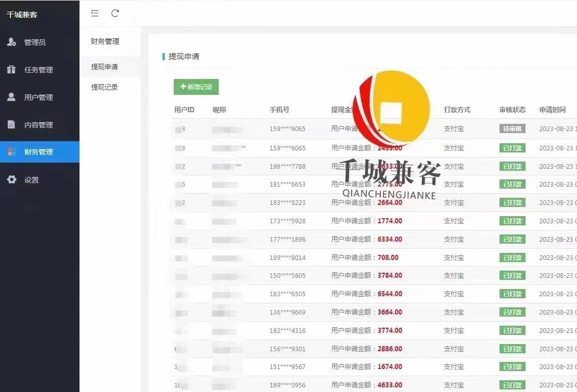Click amount 3774.00
Viewport: 577px width, 392px height.
(x=390, y=330)
